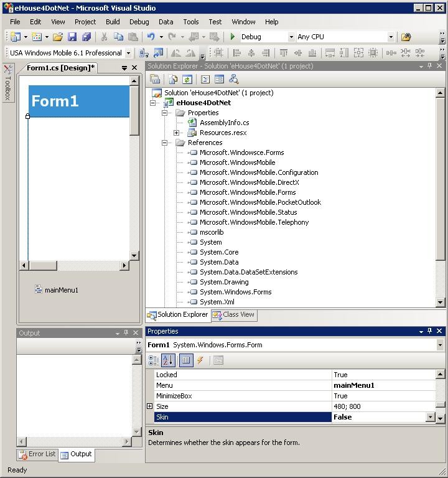Image resolution: width=448 pixels, height=478 pixels.
Task: Click the Open File folder icon
Action: tap(58, 37)
